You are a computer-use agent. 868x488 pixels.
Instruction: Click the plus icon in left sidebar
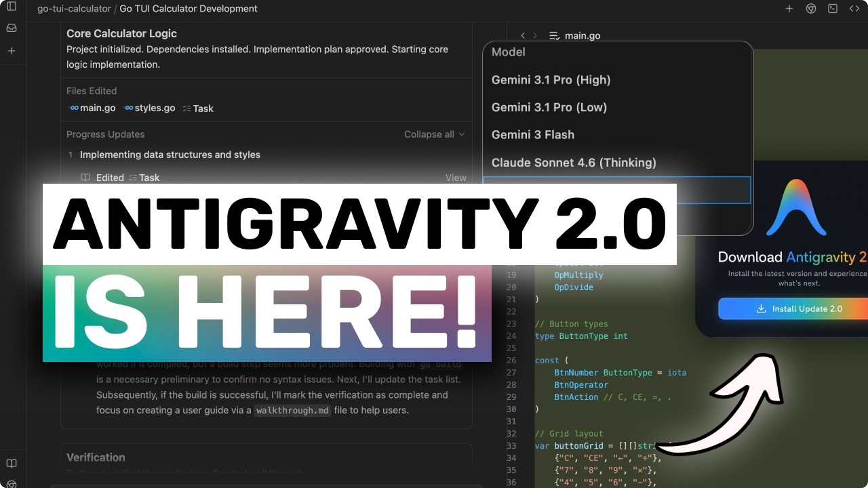point(12,51)
